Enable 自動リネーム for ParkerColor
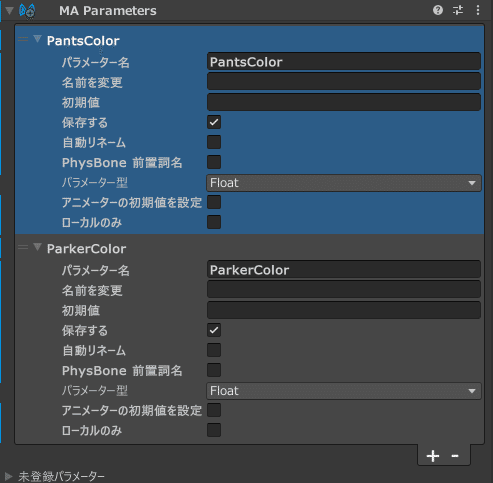The height and width of the screenshot is (483, 493). (214, 350)
